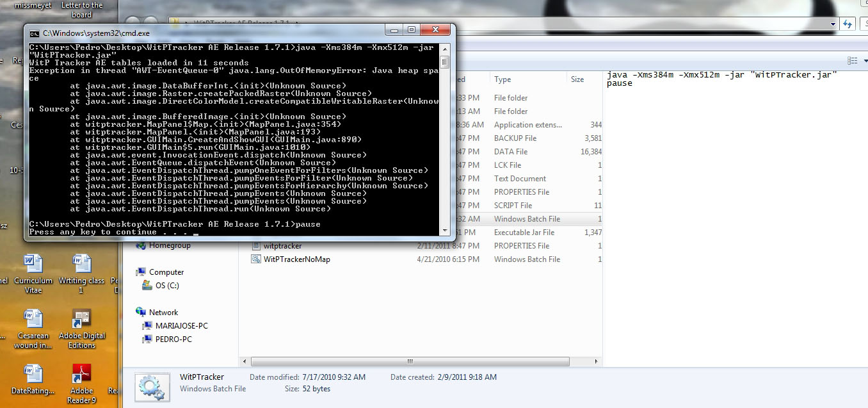The width and height of the screenshot is (868, 408).
Task: Select the SCRIPT File row
Action: 513,206
